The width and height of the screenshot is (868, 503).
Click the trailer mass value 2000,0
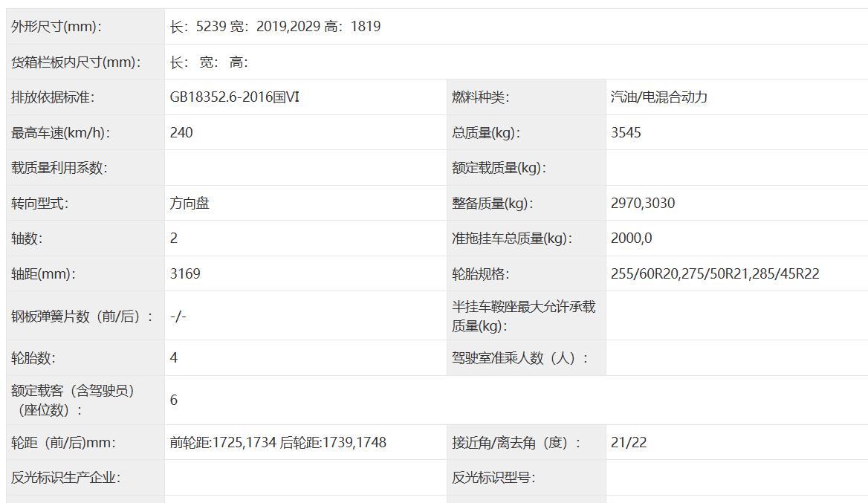pos(631,238)
